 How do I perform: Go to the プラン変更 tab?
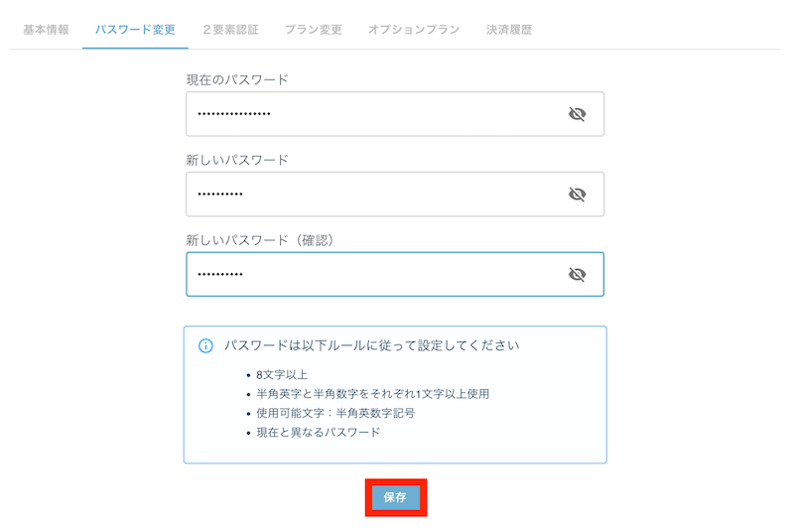click(x=314, y=30)
